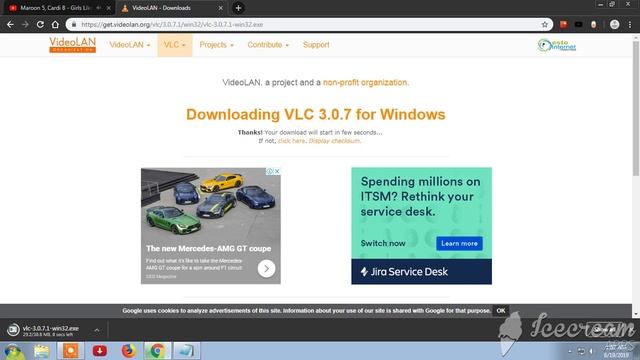This screenshot has height=360, width=640.
Task: Click the volume icon in system tray
Action: [x=591, y=351]
